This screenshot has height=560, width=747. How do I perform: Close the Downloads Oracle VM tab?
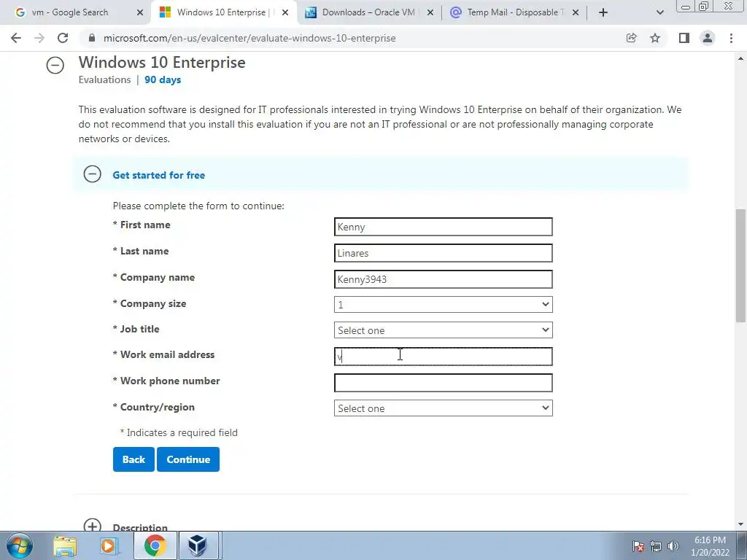(x=430, y=12)
